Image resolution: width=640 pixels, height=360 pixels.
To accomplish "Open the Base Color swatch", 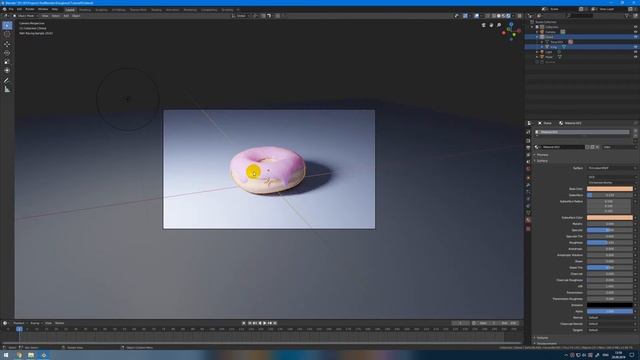I will pos(610,189).
